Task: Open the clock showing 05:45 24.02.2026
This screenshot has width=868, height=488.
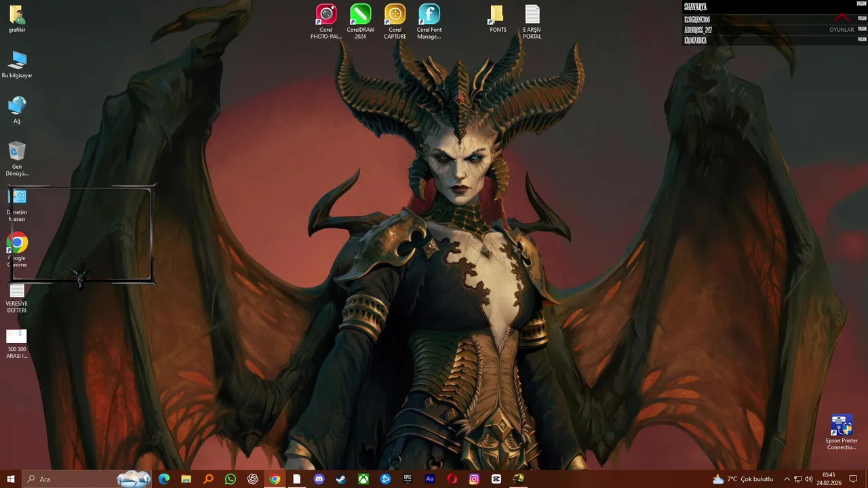Action: click(829, 479)
